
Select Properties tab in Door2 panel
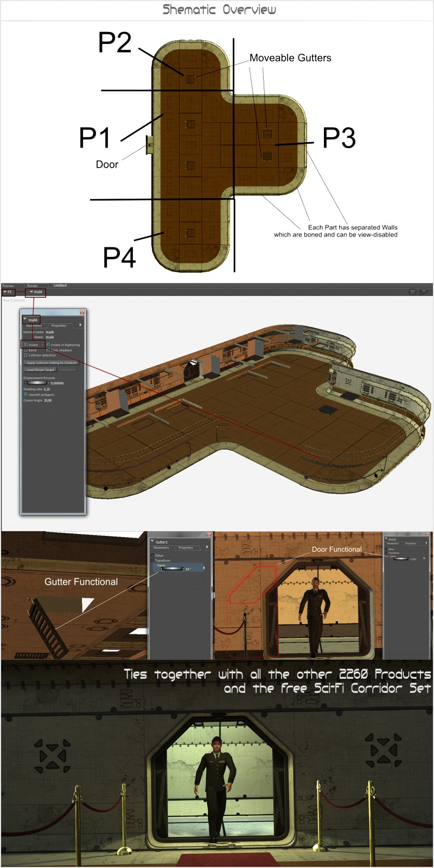tap(411, 544)
